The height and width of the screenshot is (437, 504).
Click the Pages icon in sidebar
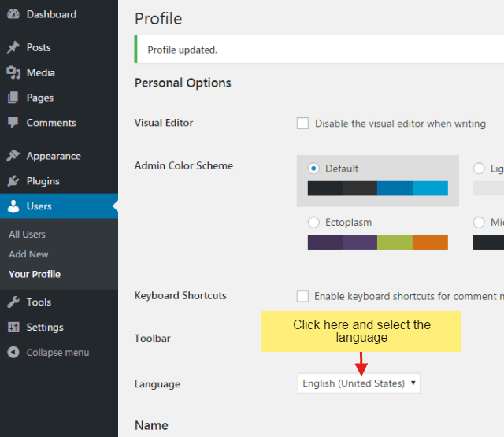pos(13,98)
